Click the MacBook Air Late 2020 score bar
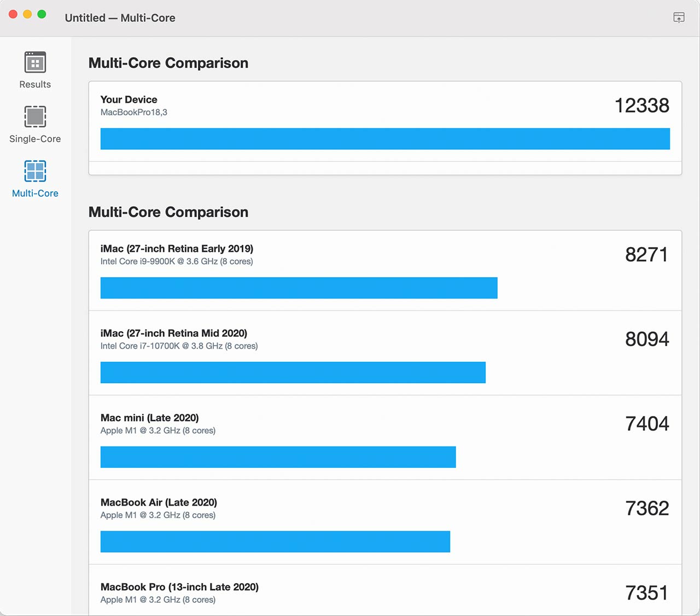Viewport: 700px width, 616px height. click(x=275, y=542)
